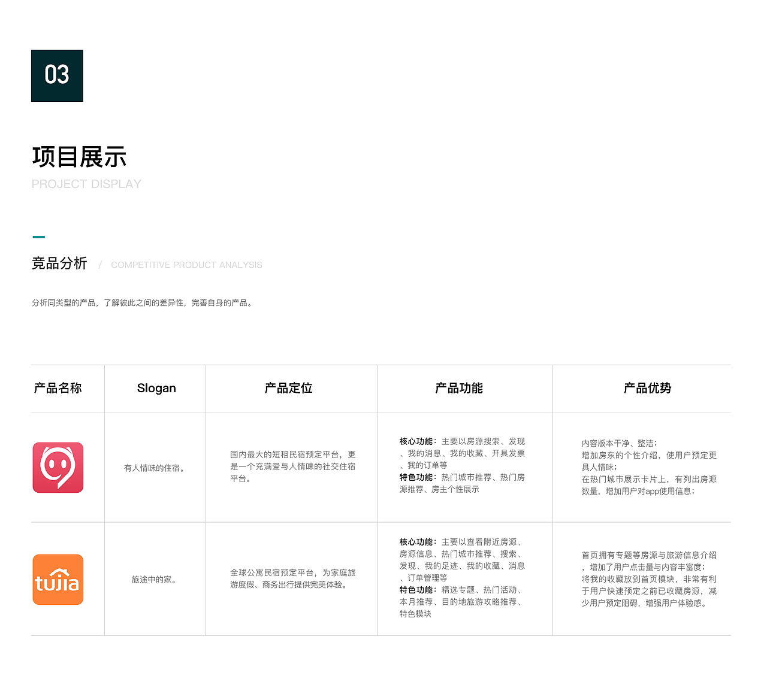
Task: Click the 产品名称 column header
Action: [58, 388]
